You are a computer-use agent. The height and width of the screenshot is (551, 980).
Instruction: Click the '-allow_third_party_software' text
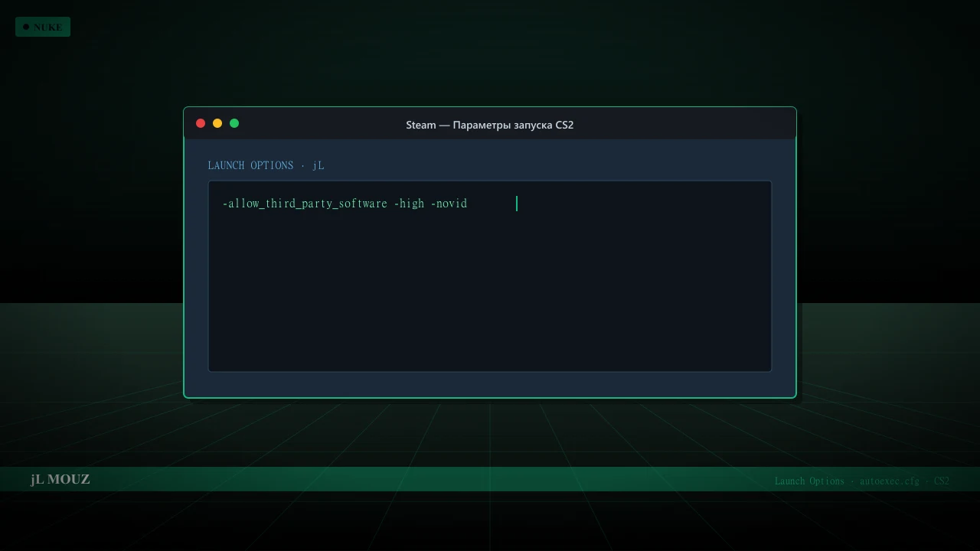pyautogui.click(x=305, y=204)
